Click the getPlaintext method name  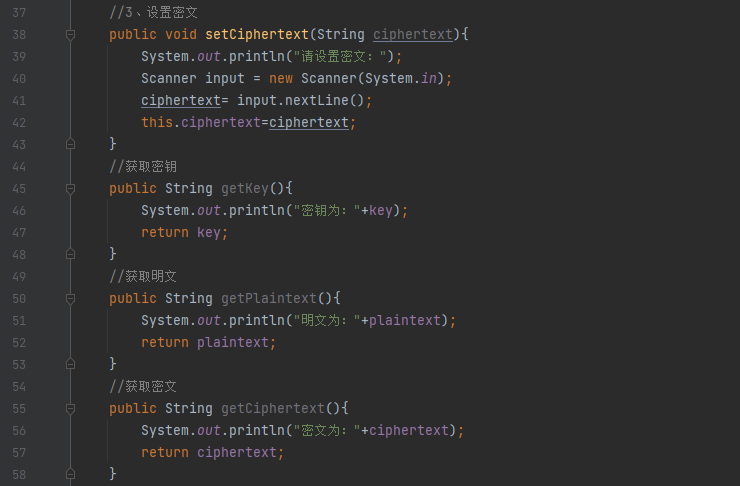coord(269,299)
